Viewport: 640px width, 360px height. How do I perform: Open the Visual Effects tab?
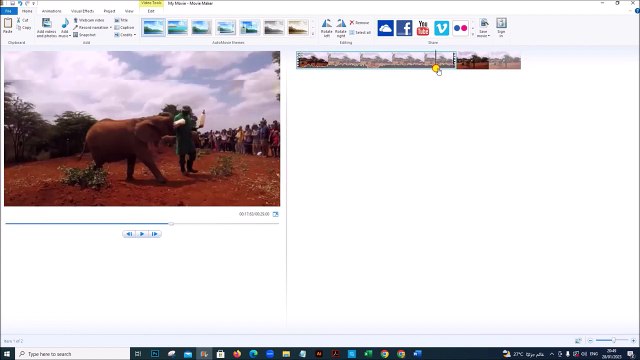[x=82, y=11]
